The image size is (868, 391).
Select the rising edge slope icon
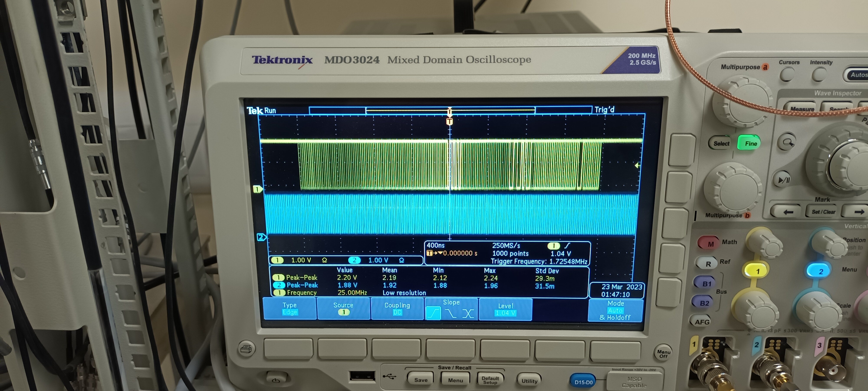433,313
